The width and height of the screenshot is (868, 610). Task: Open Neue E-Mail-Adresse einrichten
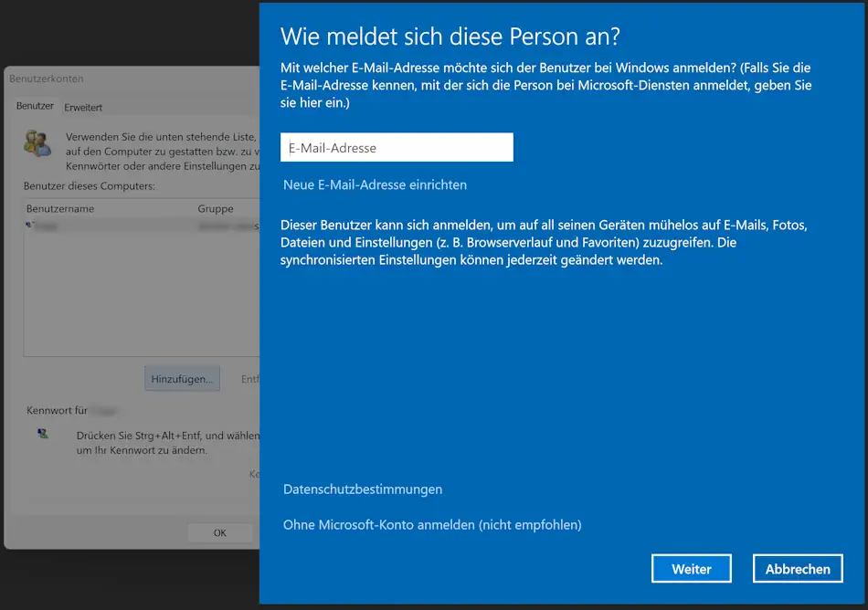coord(375,184)
